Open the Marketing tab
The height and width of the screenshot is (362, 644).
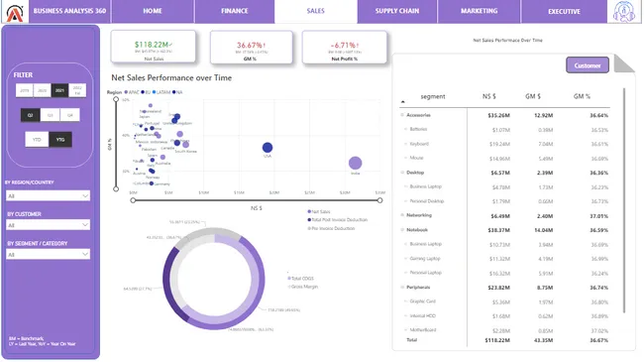tap(479, 11)
